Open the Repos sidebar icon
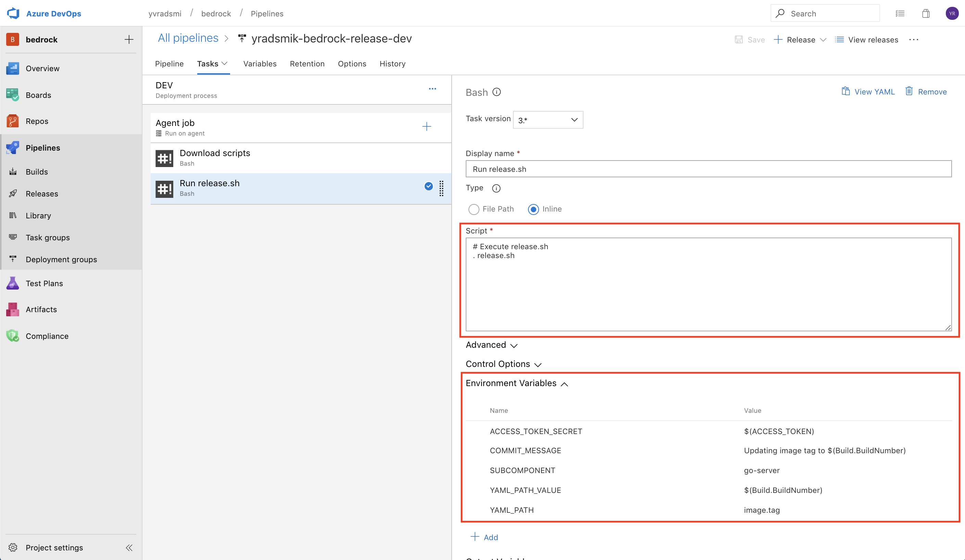Image resolution: width=965 pixels, height=560 pixels. [x=13, y=121]
